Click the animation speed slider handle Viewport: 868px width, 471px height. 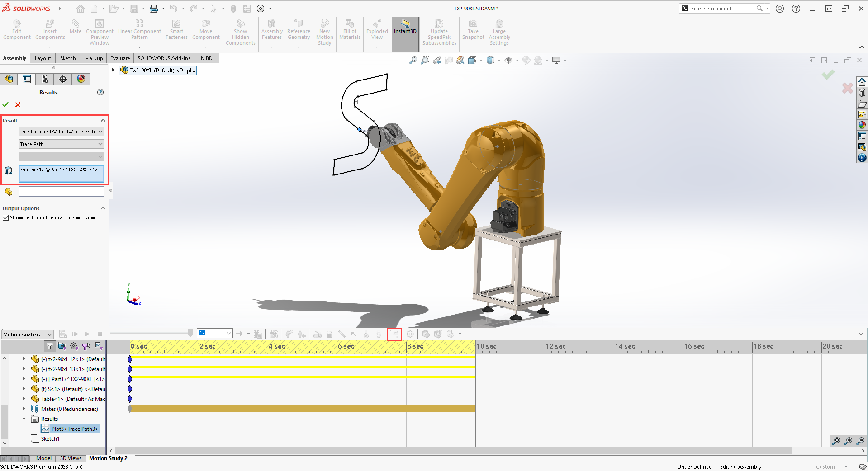(x=190, y=334)
